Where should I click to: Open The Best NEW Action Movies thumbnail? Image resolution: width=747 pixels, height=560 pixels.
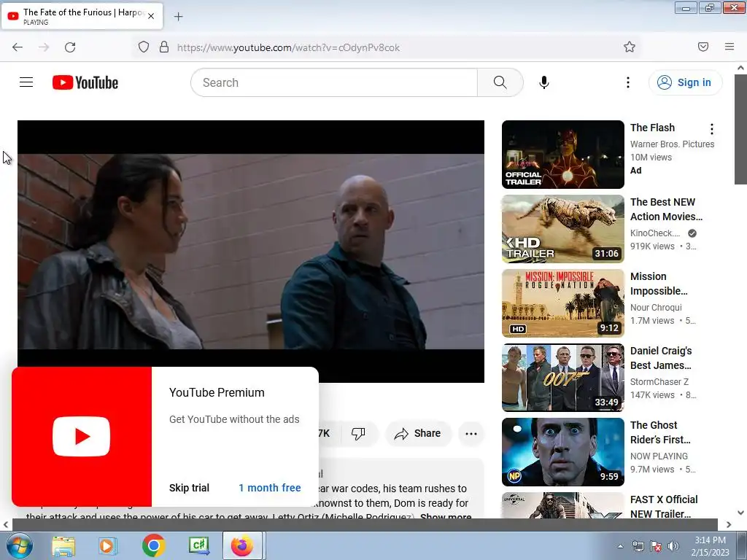[563, 228]
